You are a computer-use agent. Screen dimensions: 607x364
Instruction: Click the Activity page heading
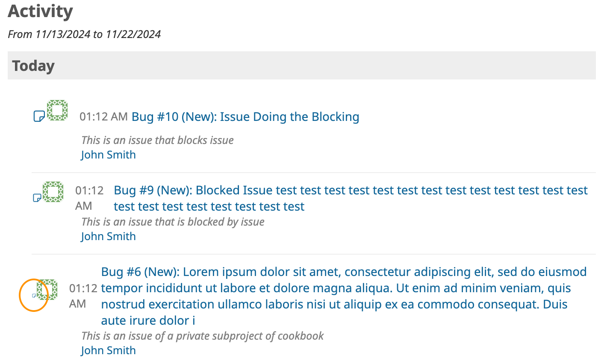click(41, 12)
